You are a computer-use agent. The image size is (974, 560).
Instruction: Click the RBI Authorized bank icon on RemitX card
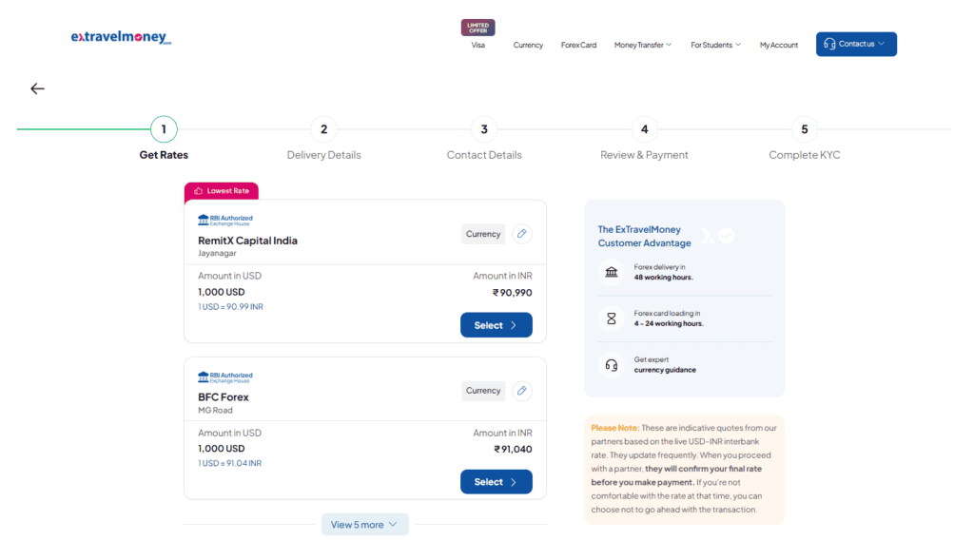point(201,217)
